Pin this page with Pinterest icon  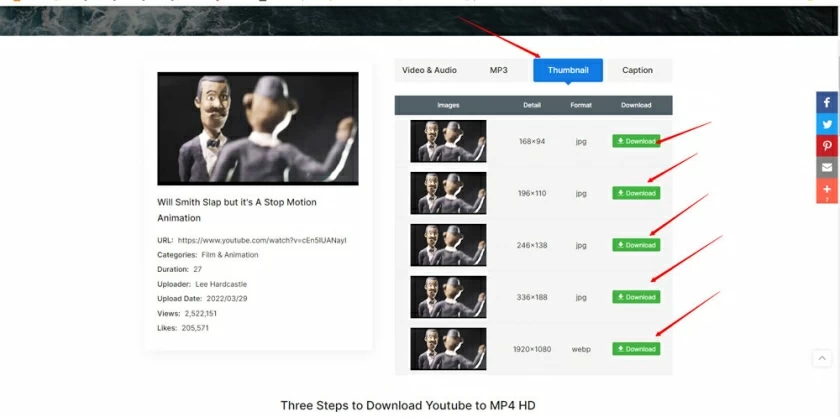[x=827, y=146]
